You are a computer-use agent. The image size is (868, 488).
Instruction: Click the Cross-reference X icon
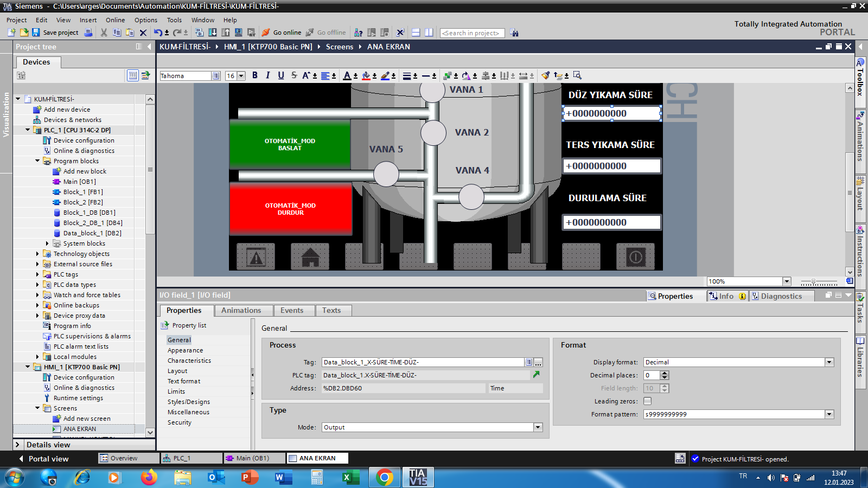click(x=400, y=33)
